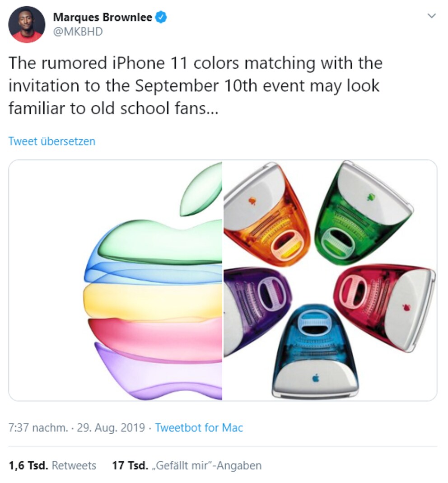Click Marques Brownlee's profile avatar
This screenshot has width=448, height=483.
click(27, 25)
